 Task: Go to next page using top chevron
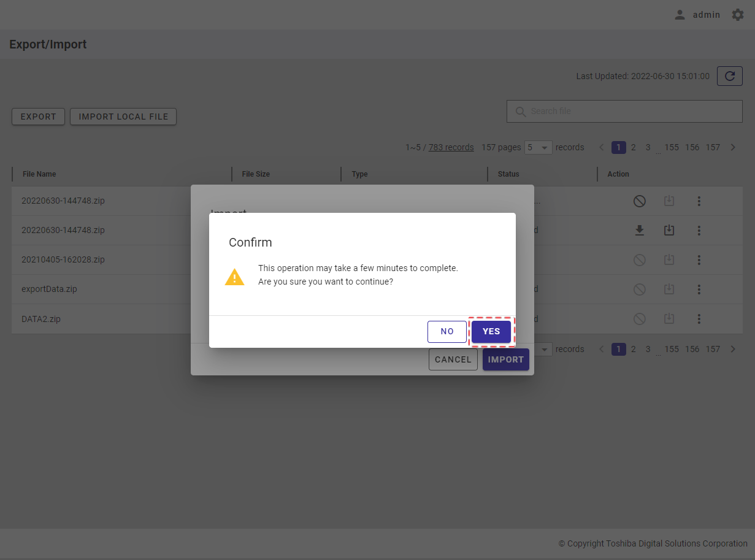733,147
